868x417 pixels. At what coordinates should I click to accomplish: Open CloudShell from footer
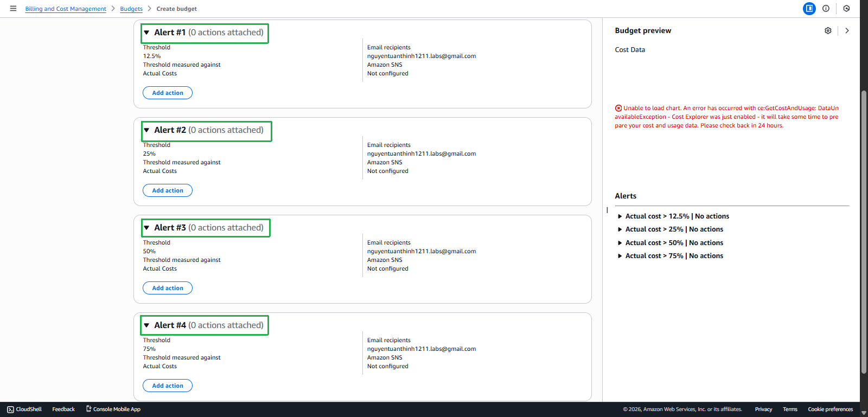24,409
